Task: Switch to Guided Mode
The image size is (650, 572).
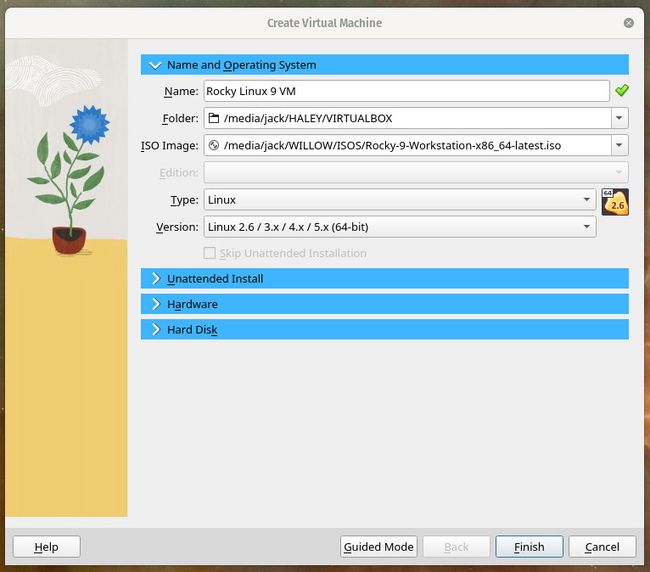Action: pyautogui.click(x=378, y=547)
